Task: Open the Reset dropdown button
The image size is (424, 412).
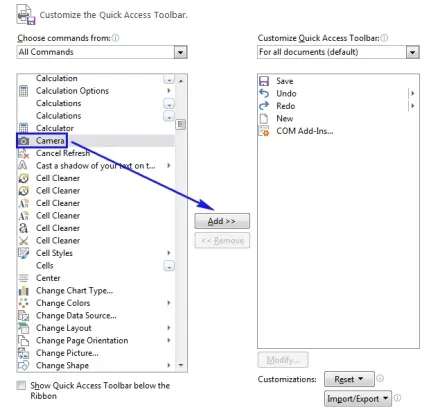Action: click(349, 379)
